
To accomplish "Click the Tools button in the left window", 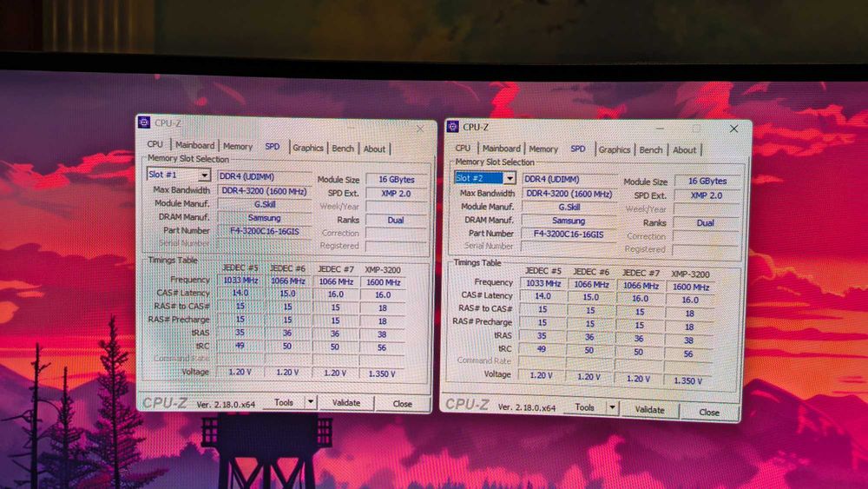I will [x=284, y=403].
